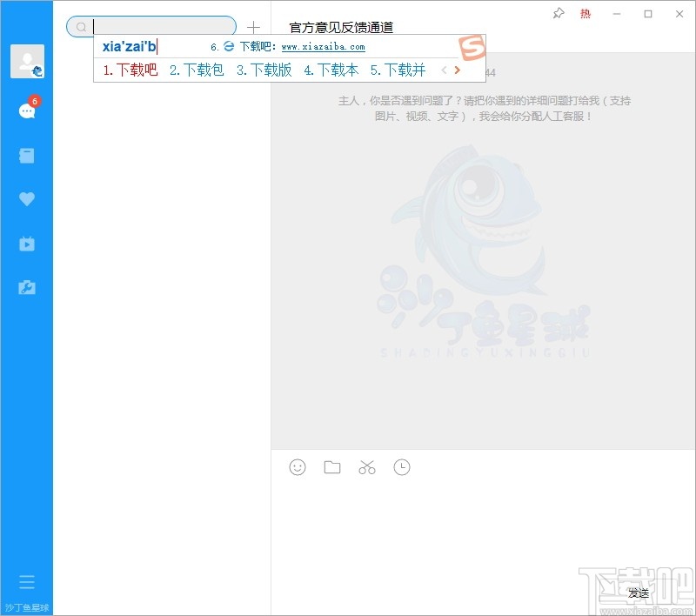Expand the next page arrow of IME candidates
Image resolution: width=696 pixels, height=616 pixels.
click(x=457, y=70)
